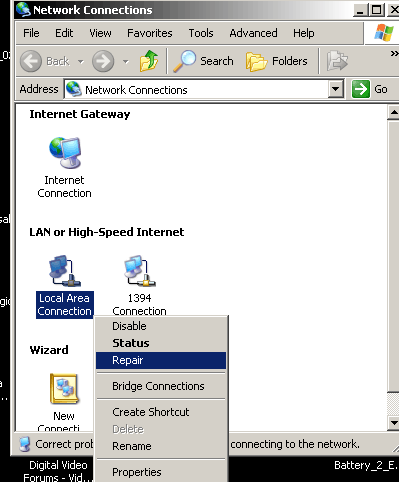
Task: Go up one folder level
Action: 149,61
